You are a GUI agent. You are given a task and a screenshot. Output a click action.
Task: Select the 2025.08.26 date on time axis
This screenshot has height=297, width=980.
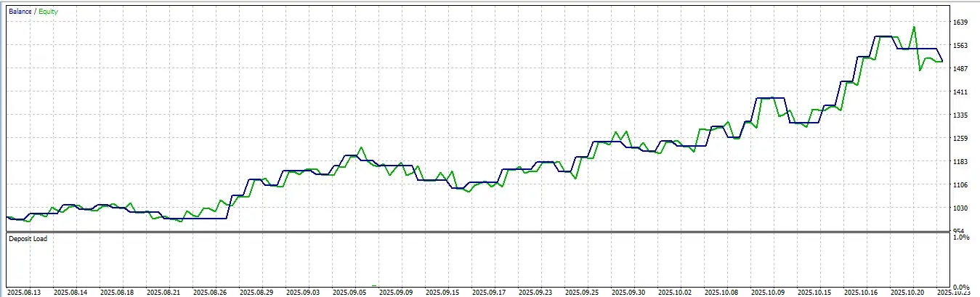click(210, 292)
